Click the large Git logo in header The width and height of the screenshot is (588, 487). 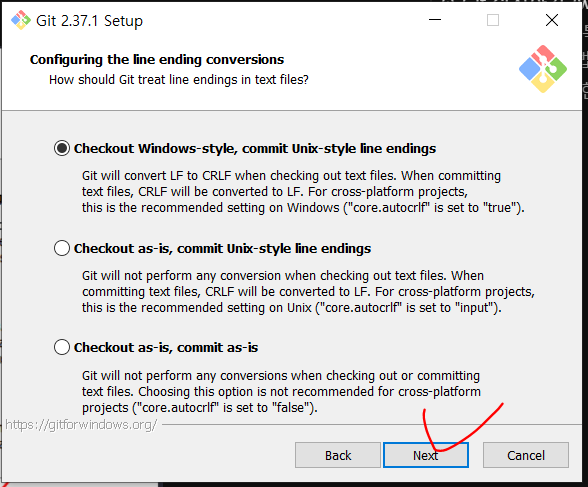coord(543,69)
